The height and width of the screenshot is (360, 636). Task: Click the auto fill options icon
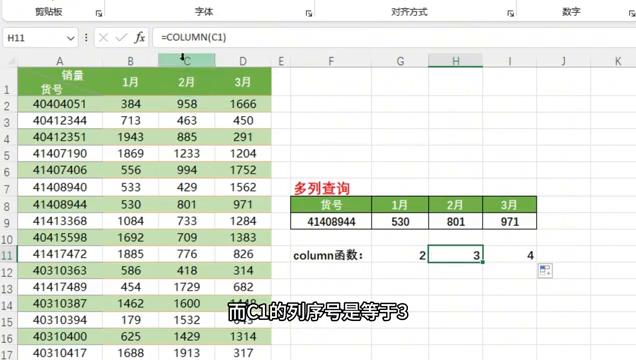click(x=545, y=271)
